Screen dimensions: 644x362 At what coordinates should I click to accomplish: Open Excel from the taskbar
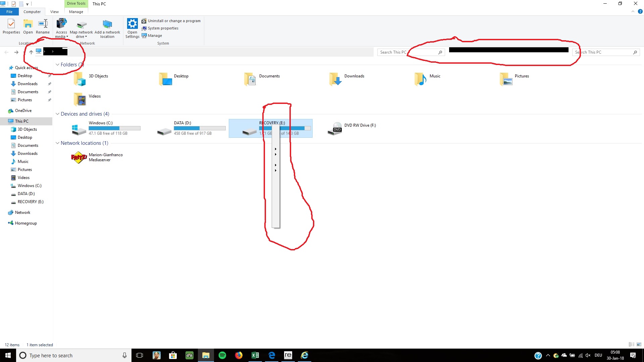tap(255, 355)
